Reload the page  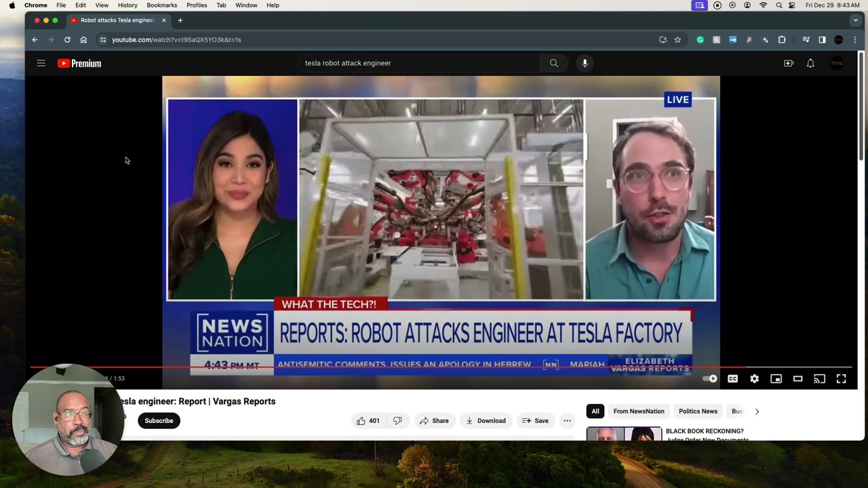[x=67, y=40]
